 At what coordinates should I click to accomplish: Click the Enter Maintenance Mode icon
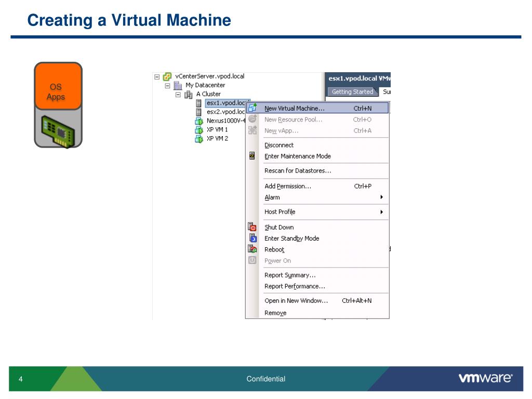point(252,156)
